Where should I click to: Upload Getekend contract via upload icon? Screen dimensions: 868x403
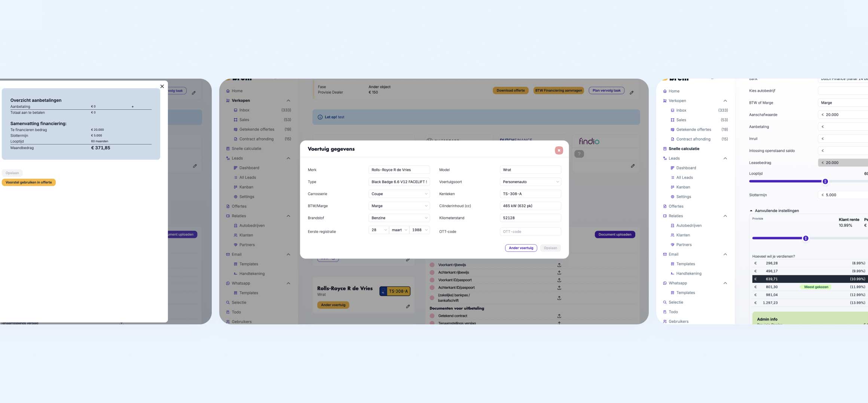pyautogui.click(x=559, y=316)
